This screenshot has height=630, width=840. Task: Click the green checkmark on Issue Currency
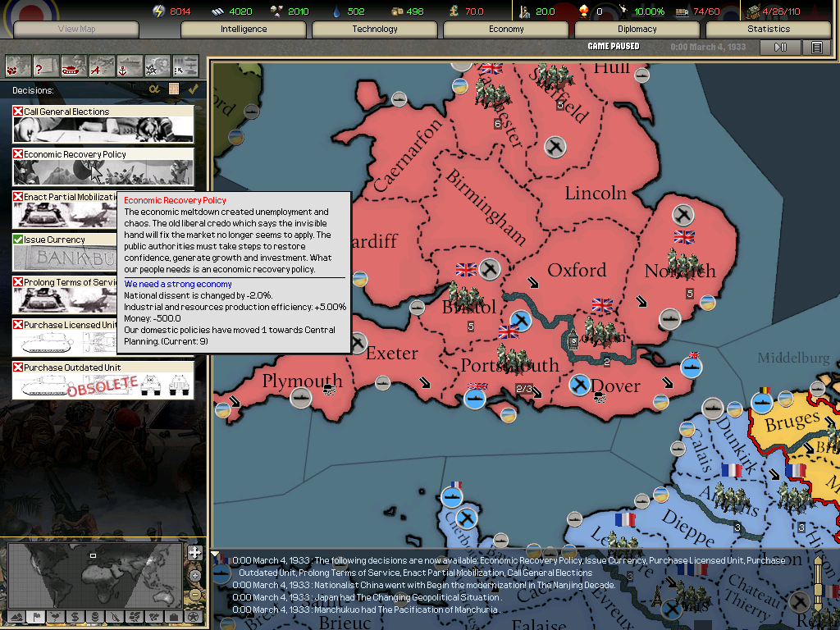tap(18, 240)
